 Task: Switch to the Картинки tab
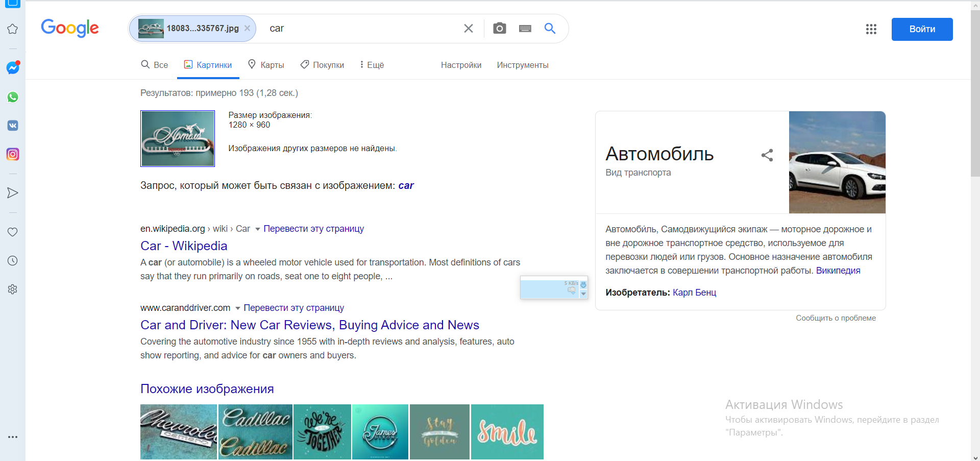208,65
